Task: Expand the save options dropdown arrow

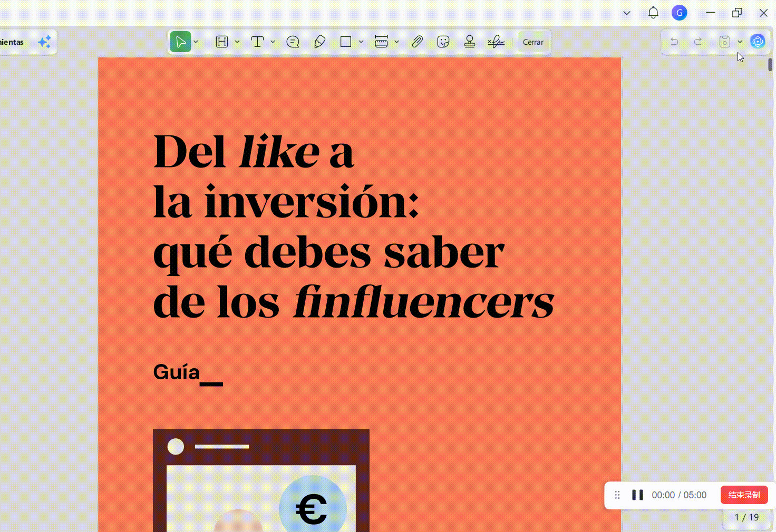Action: click(740, 42)
